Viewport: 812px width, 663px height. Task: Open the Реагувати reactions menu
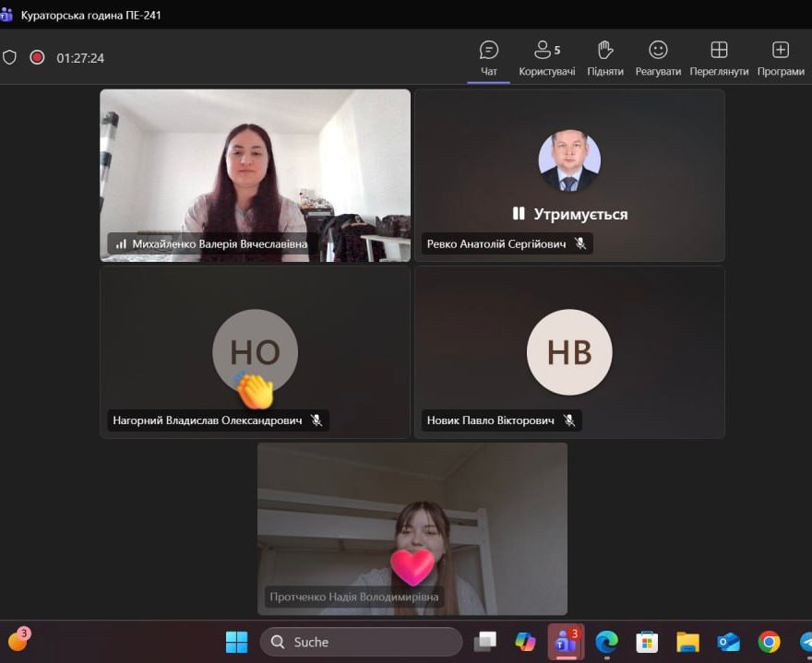(x=658, y=58)
